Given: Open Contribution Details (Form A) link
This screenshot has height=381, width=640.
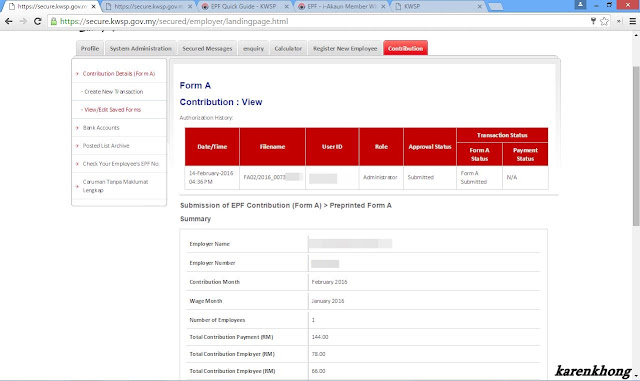Looking at the screenshot, I should click(119, 74).
